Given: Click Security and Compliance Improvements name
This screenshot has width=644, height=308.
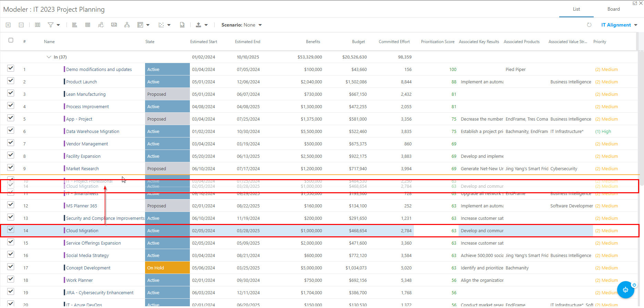Looking at the screenshot, I should pyautogui.click(x=105, y=218).
